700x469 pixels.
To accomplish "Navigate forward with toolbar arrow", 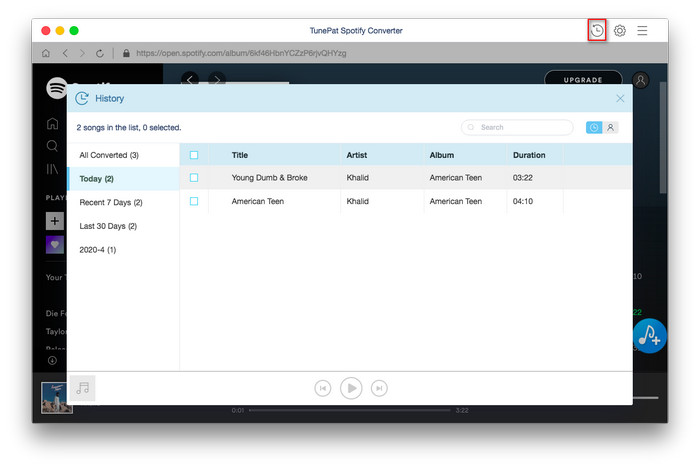I will [x=82, y=53].
